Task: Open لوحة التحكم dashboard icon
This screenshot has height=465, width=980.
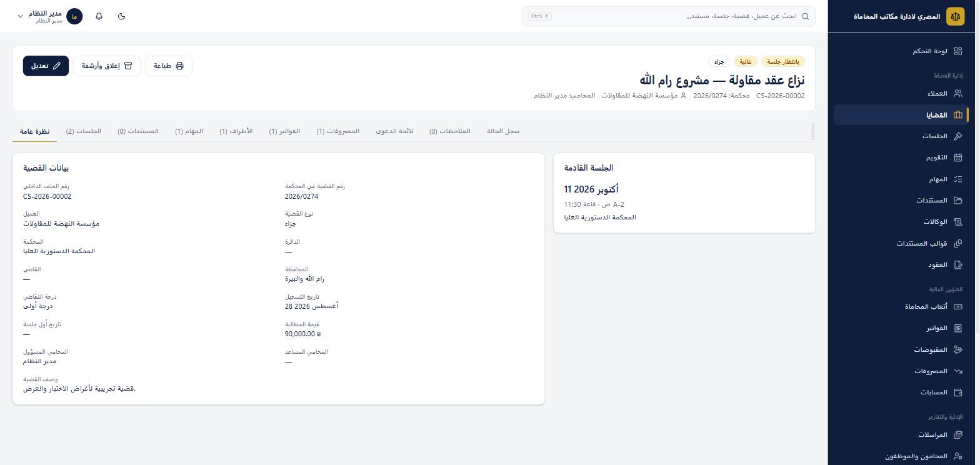Action: [958, 51]
